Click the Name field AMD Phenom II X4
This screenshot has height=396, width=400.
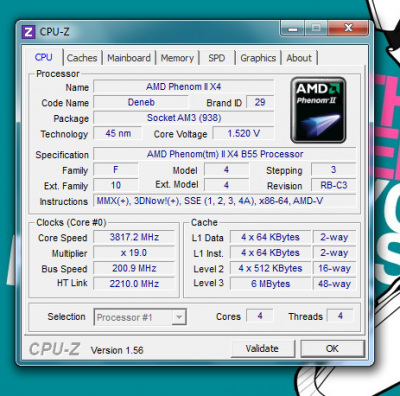pyautogui.click(x=184, y=87)
